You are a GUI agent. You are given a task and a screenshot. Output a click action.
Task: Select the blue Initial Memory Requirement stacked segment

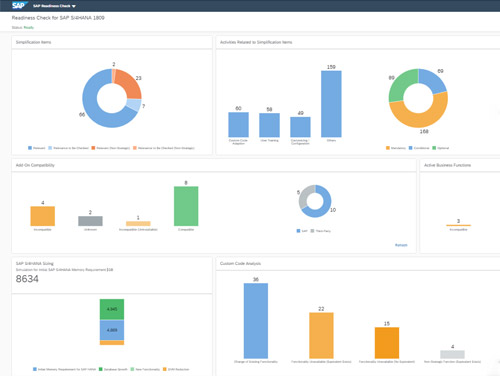point(112,330)
